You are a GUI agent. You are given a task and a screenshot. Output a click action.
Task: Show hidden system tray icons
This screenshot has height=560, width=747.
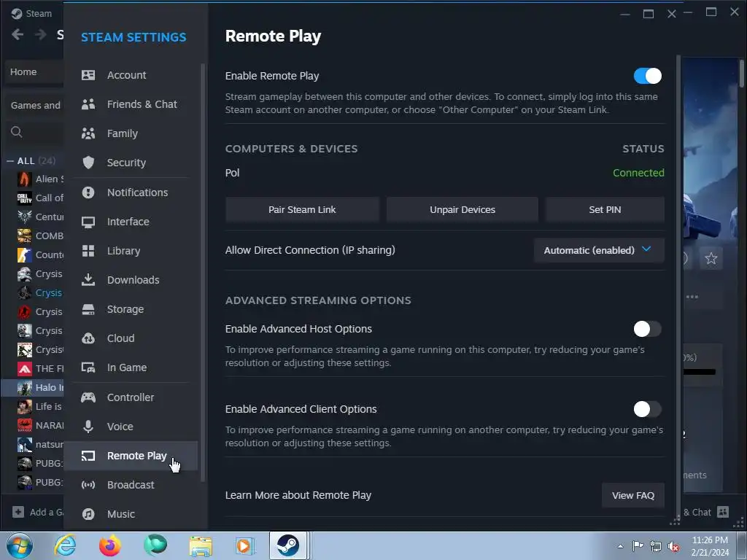tap(620, 546)
